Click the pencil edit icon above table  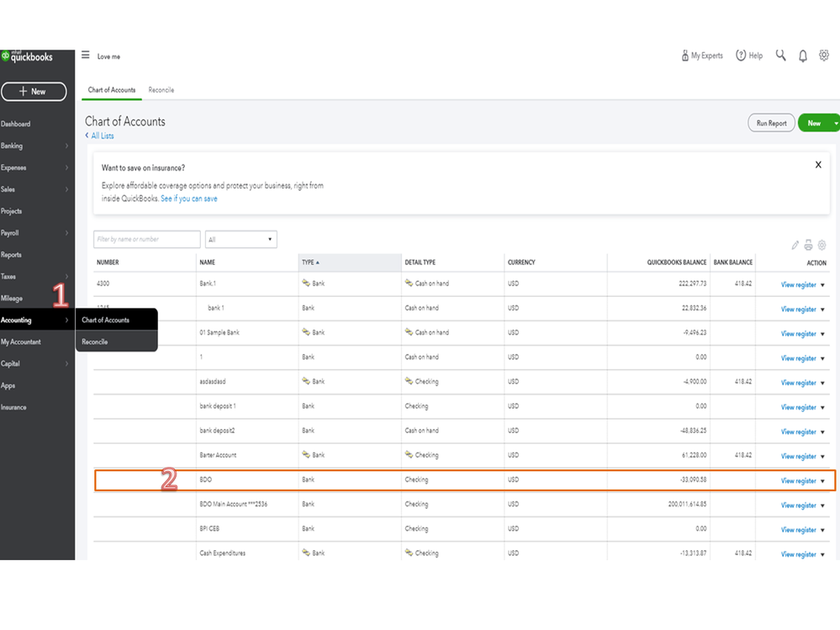coord(795,245)
